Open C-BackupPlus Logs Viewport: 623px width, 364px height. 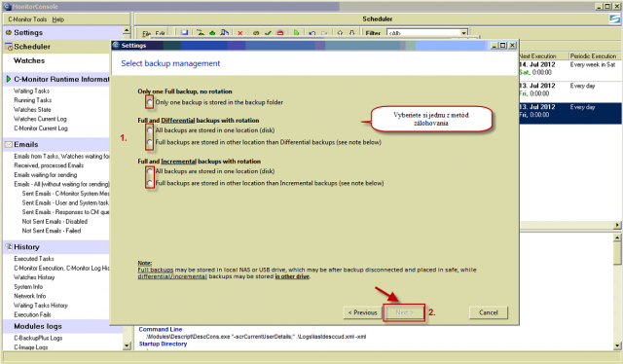tap(38, 338)
